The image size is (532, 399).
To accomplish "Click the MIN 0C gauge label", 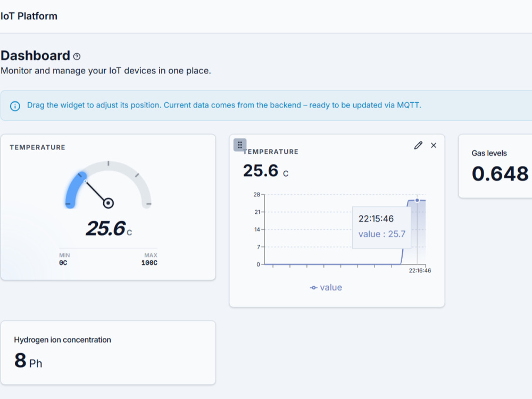I will (64, 259).
